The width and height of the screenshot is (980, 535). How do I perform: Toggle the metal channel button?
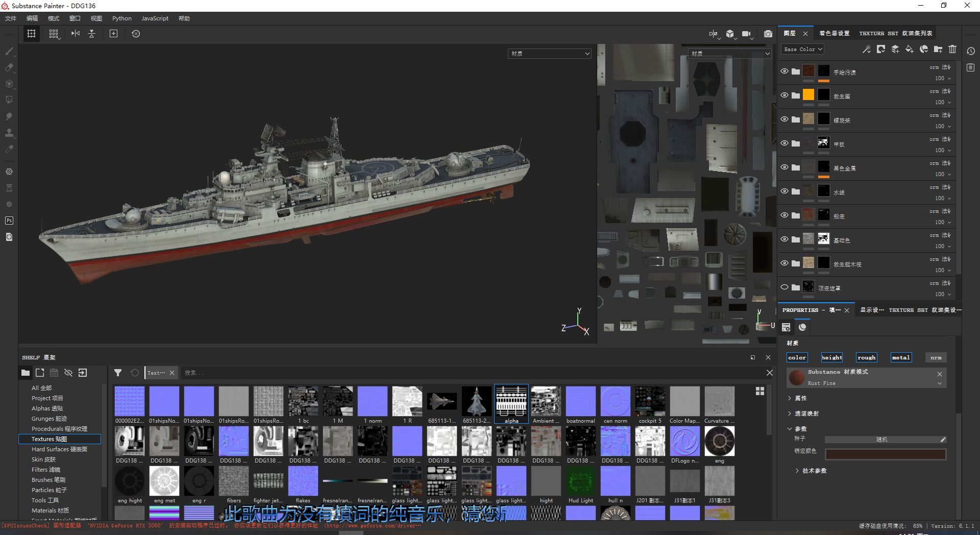tap(901, 357)
